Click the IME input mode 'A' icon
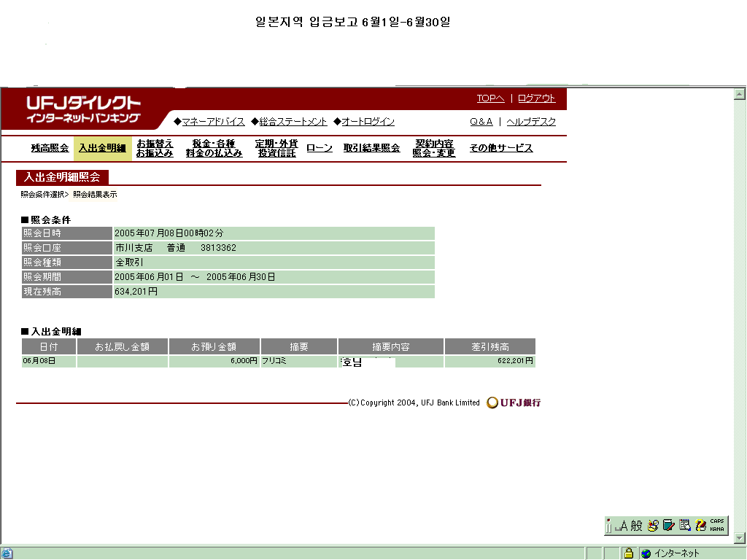This screenshot has width=747, height=560. 622,525
